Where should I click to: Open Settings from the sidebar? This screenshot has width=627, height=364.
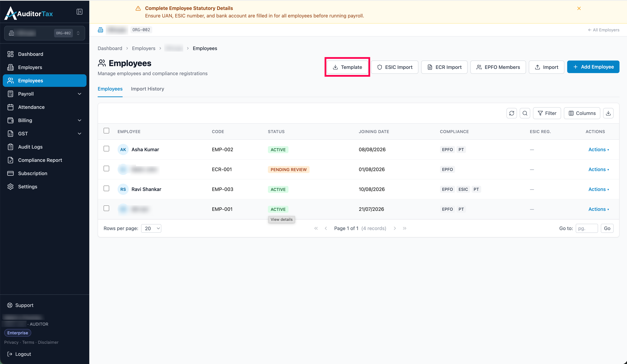pos(44,187)
